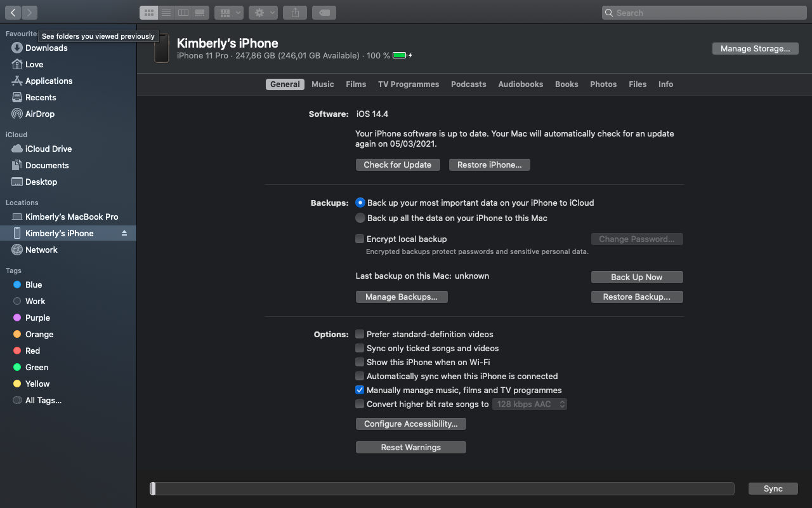The height and width of the screenshot is (508, 812).
Task: Switch to gallery view in toolbar
Action: [x=200, y=13]
